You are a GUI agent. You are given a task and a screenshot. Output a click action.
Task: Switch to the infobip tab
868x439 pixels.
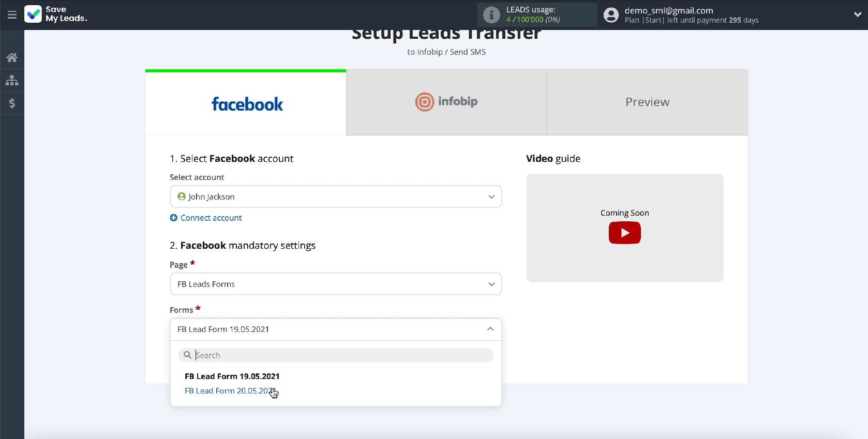(446, 102)
